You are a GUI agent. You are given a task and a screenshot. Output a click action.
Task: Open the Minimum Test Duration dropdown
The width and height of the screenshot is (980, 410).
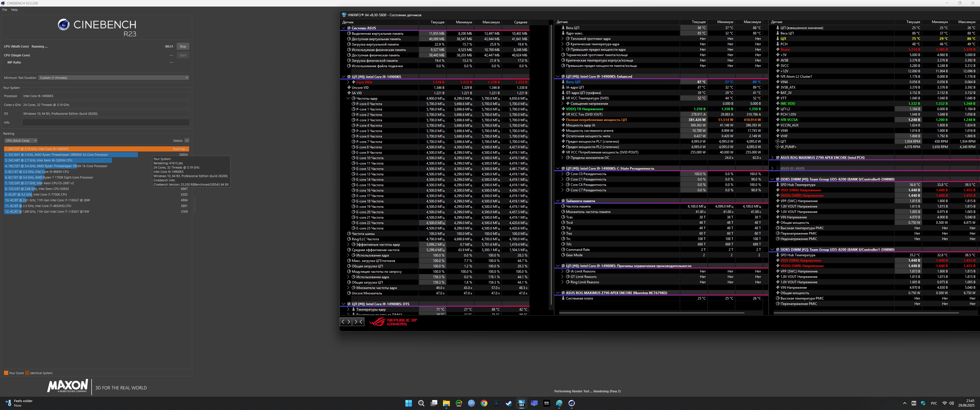coord(113,78)
